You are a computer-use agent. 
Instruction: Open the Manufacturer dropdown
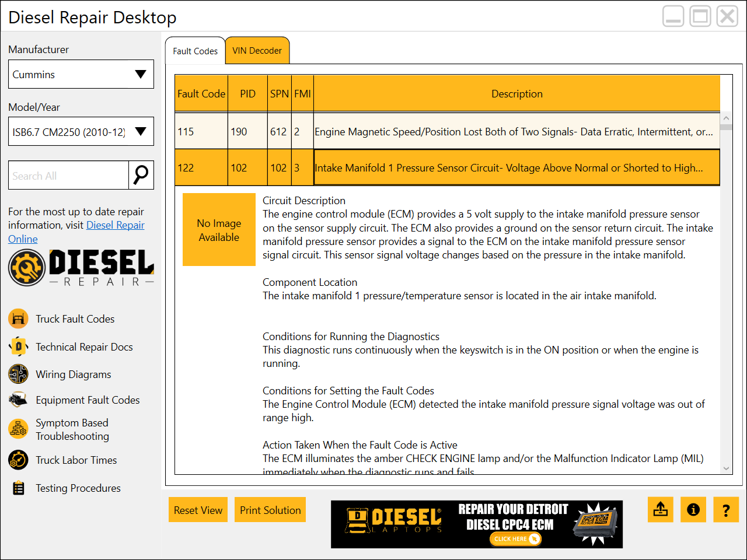tap(81, 74)
